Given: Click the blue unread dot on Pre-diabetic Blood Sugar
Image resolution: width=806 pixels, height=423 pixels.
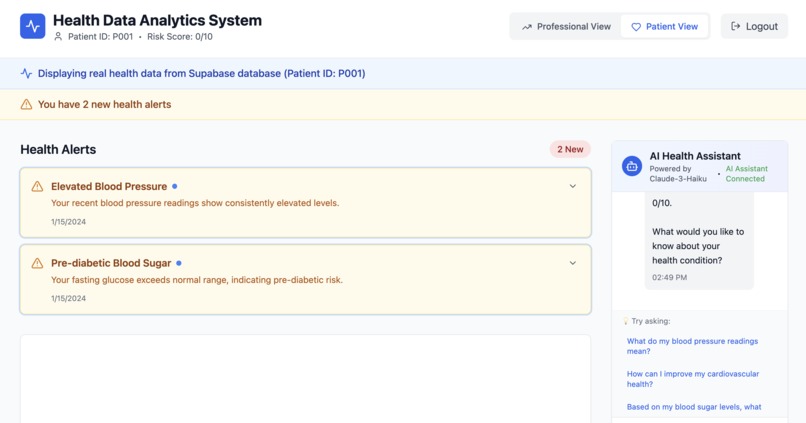Looking at the screenshot, I should click(x=179, y=263).
